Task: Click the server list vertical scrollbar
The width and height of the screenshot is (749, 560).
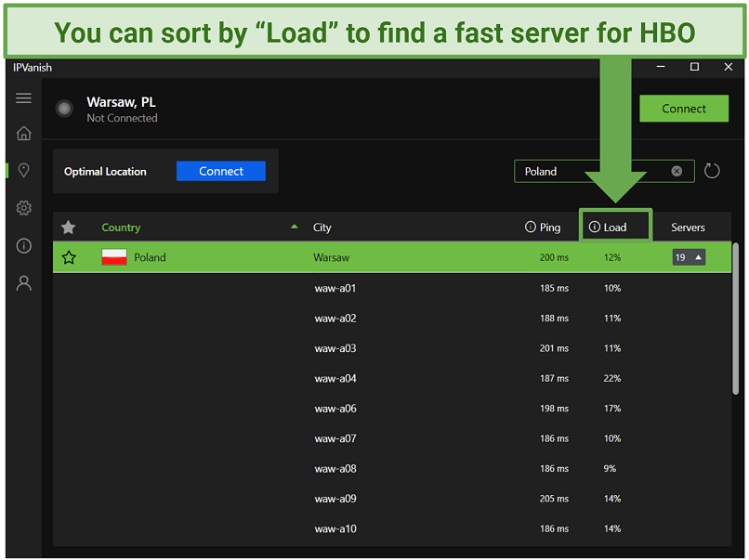Action: tap(736, 316)
